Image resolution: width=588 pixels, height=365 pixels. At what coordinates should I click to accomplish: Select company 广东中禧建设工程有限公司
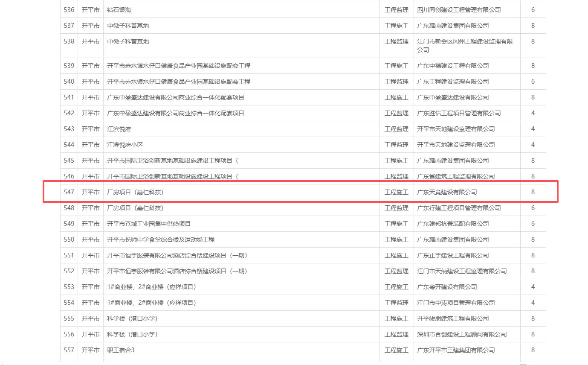pyautogui.click(x=453, y=66)
